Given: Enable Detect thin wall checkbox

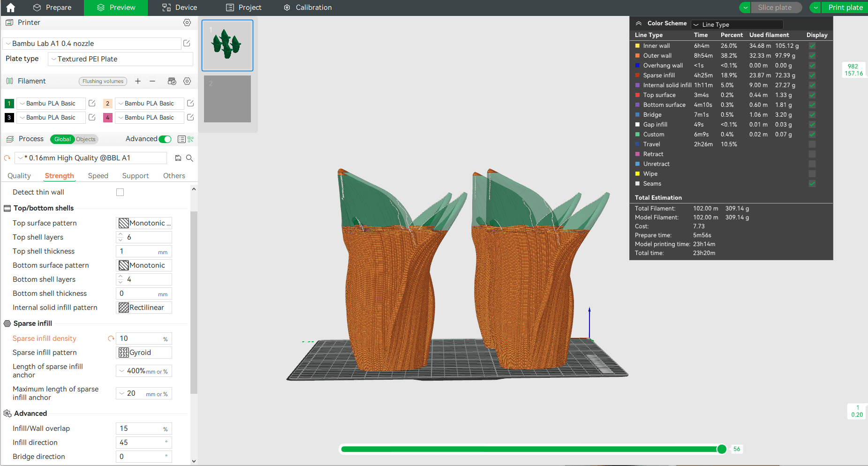Looking at the screenshot, I should click(120, 192).
